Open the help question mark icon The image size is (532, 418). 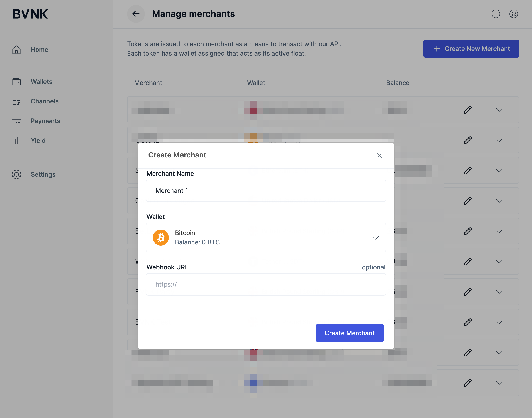[x=496, y=14]
